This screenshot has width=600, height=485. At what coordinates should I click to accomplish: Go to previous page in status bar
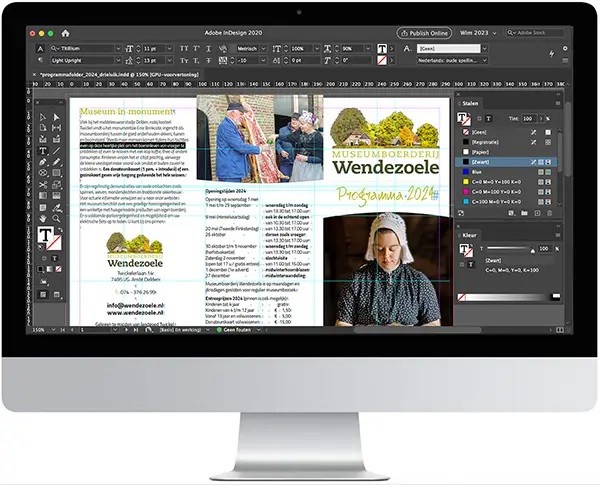pyautogui.click(x=72, y=330)
